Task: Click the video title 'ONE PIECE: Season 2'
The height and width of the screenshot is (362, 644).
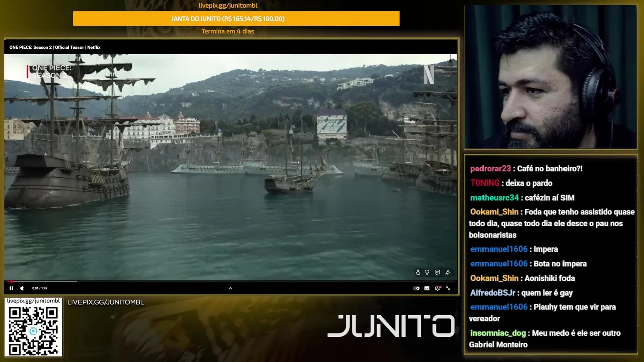Action: tap(54, 47)
